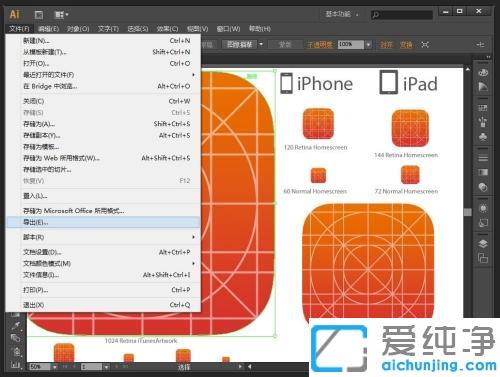500x377 pixels.
Task: Click the Go to Bridge icon
Action: tap(39, 15)
